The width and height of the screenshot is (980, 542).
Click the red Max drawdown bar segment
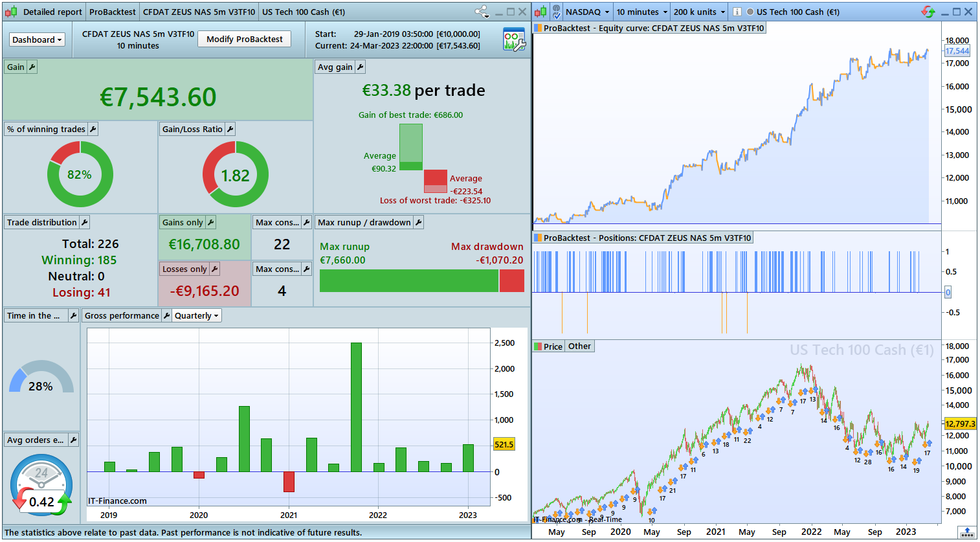[x=512, y=281]
